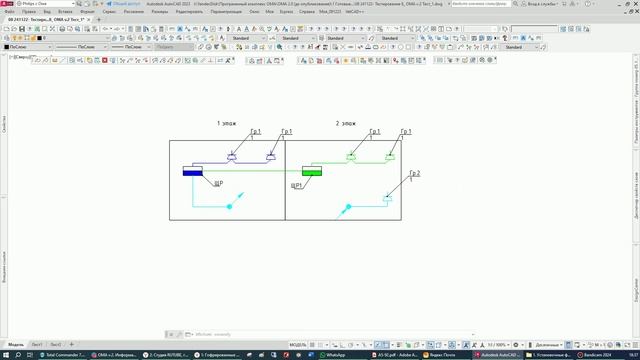Image resolution: width=640 pixels, height=360 pixels.
Task: Click the title bar search input box
Action: click(481, 4)
